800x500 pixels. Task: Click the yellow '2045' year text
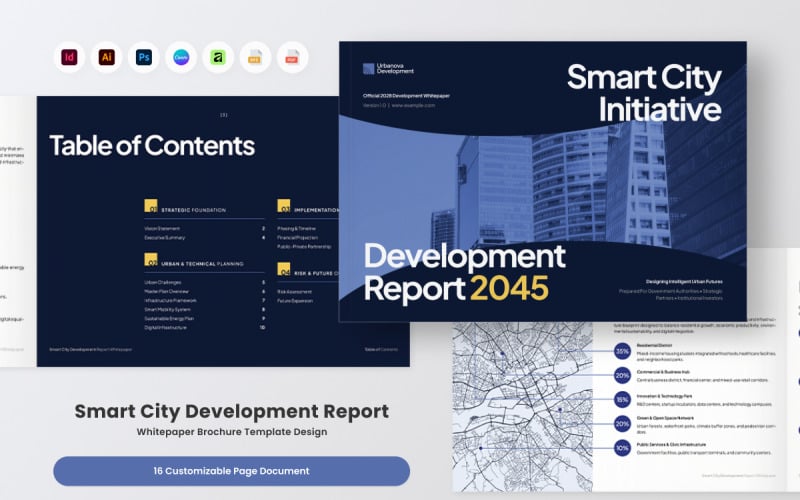click(509, 289)
